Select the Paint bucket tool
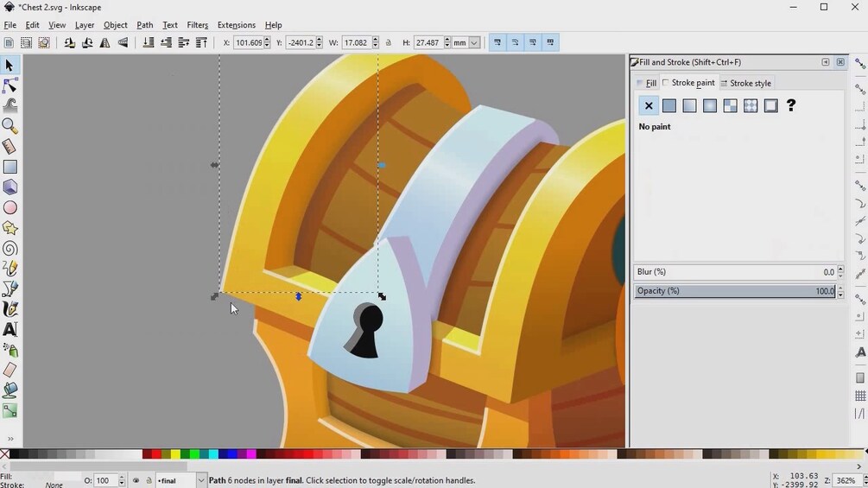This screenshot has width=868, height=488. point(10,390)
